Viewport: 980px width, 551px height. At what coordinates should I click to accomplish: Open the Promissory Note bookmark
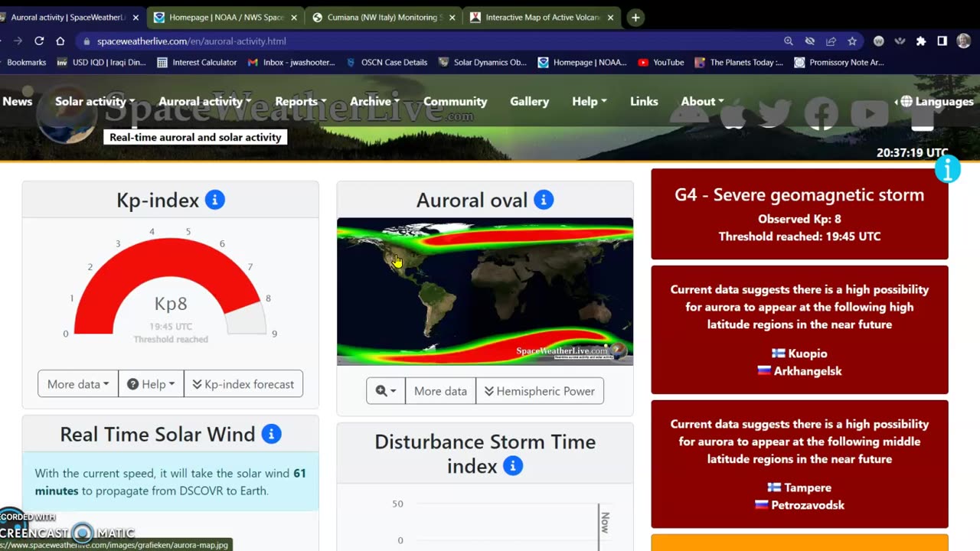[x=839, y=63]
